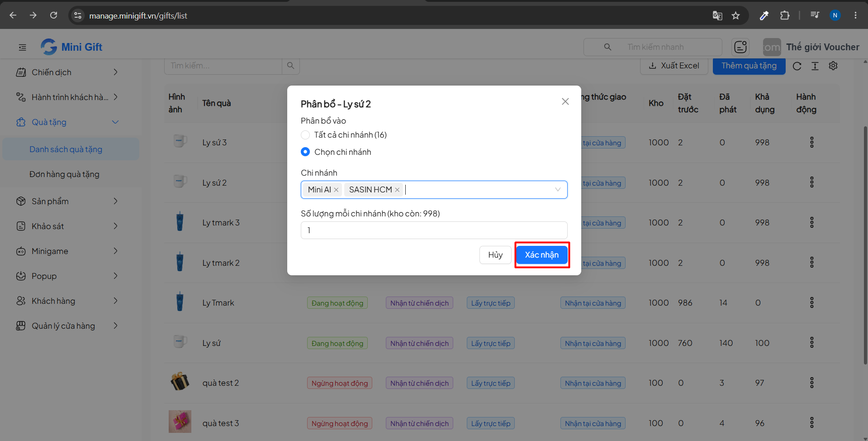Reload the page in the browser
The height and width of the screenshot is (441, 868).
[53, 15]
